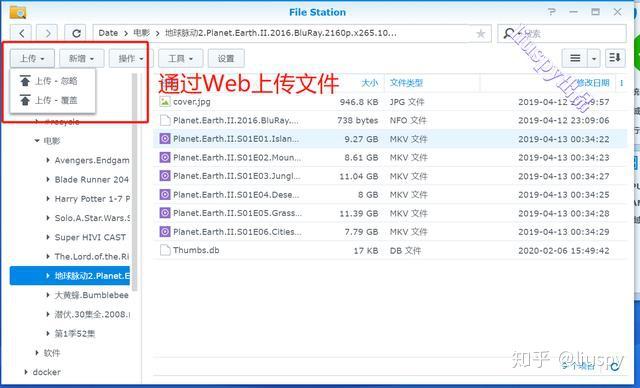Screen dimensions: 640x388
Task: Open column options menu in header
Action: click(622, 83)
